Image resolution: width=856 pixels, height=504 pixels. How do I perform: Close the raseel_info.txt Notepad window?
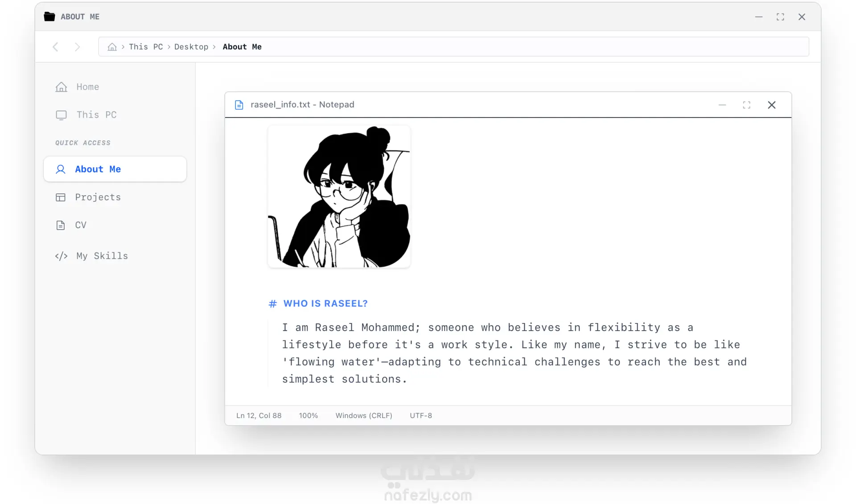click(x=772, y=105)
